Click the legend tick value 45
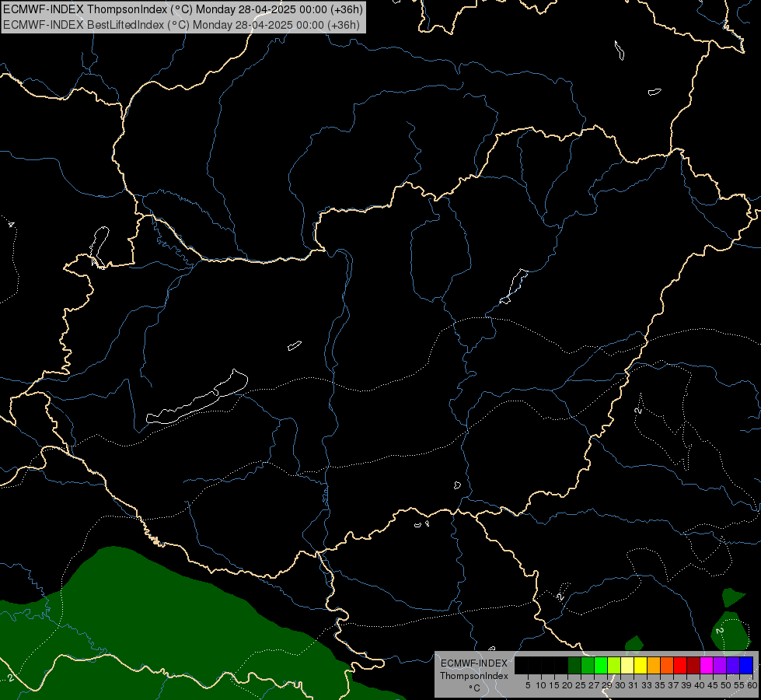Viewport: 761px width, 700px height. click(713, 685)
